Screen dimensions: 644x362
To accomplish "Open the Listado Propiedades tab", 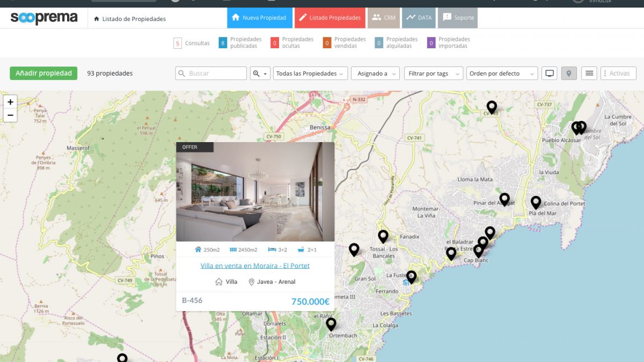I will (330, 18).
